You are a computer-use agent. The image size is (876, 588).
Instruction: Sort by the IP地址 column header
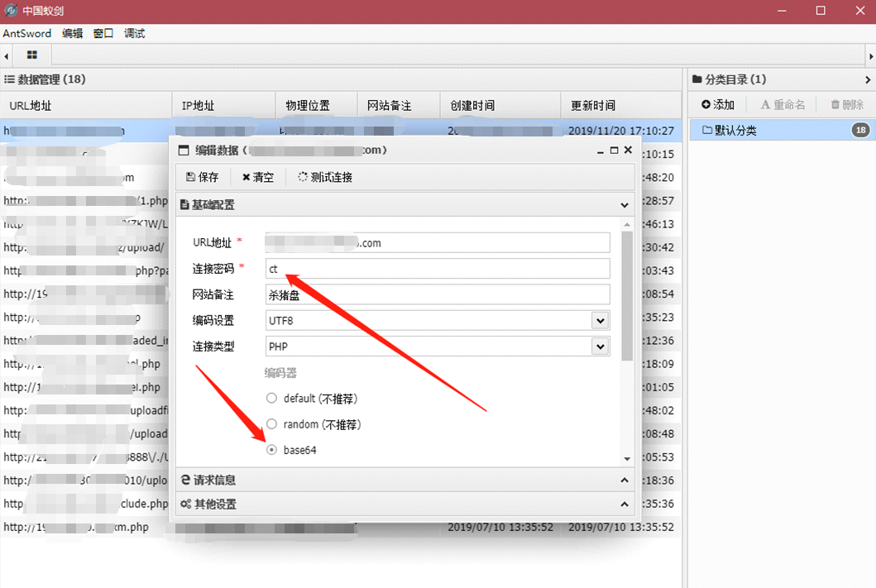(224, 106)
